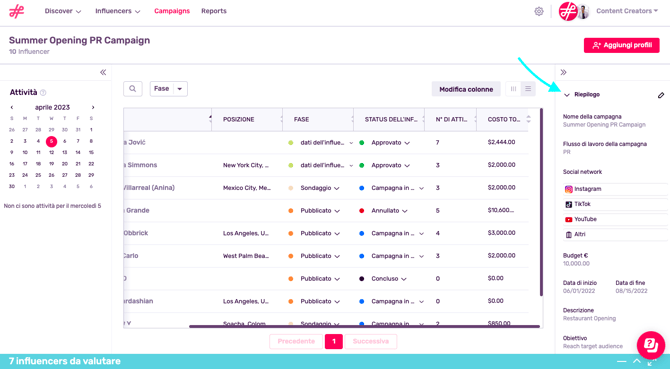The width and height of the screenshot is (670, 369).
Task: Click the Instagram social network entry
Action: [x=615, y=189]
